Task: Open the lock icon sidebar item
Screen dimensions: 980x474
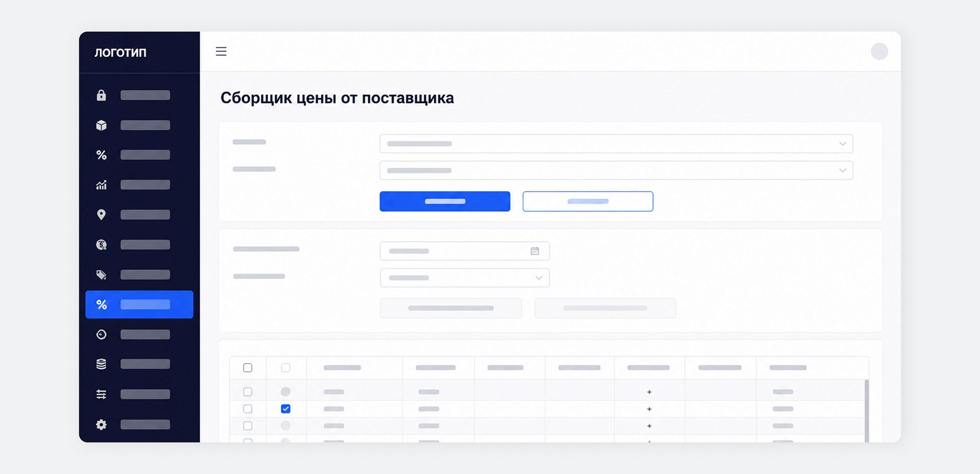Action: point(101,95)
